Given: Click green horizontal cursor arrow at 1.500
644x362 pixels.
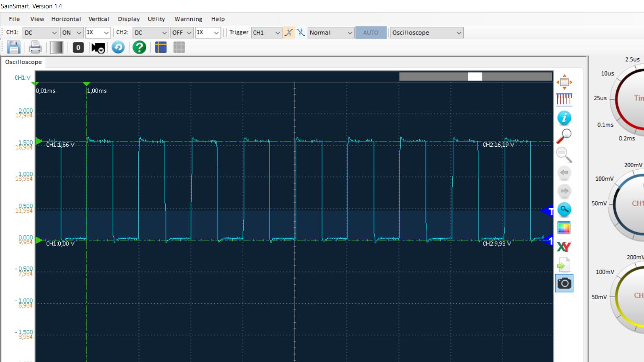Looking at the screenshot, I should [x=39, y=141].
